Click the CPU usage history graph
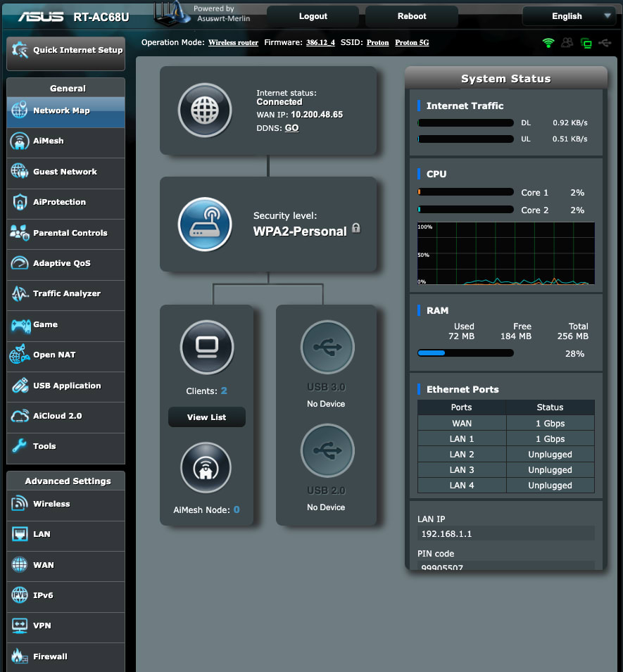Viewport: 623px width, 672px height. click(506, 253)
